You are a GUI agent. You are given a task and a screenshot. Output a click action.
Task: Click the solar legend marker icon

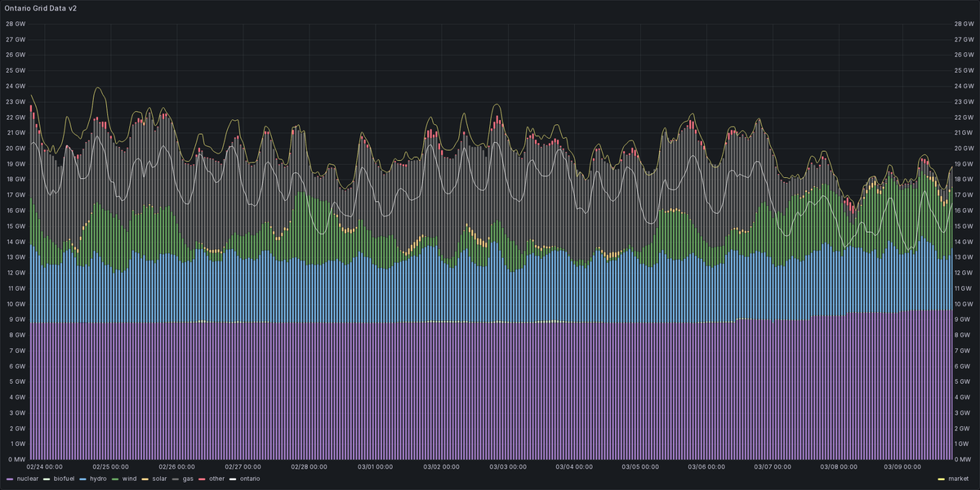coord(144,479)
